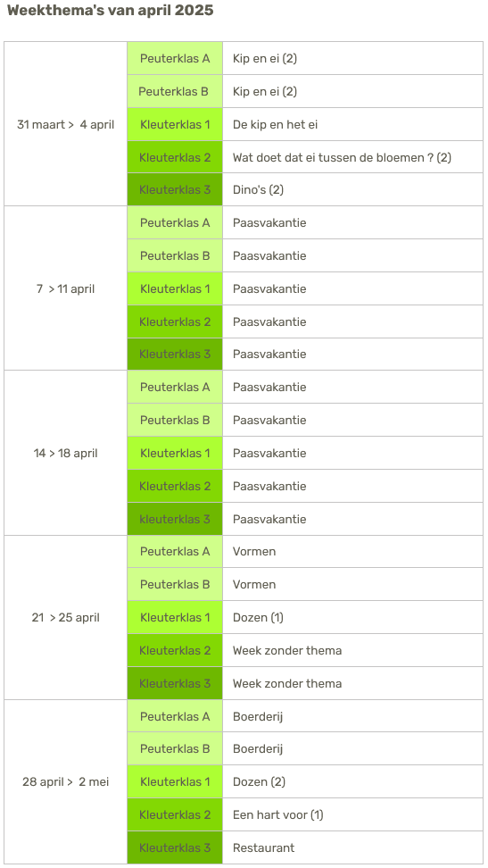Click the "Kleuterklas 3" cell next to Restaurant
488x868 pixels.
pyautogui.click(x=175, y=847)
